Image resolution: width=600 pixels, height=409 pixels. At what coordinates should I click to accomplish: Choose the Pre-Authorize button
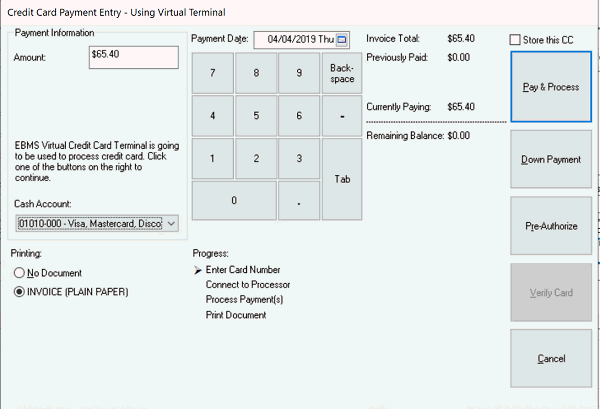551,226
